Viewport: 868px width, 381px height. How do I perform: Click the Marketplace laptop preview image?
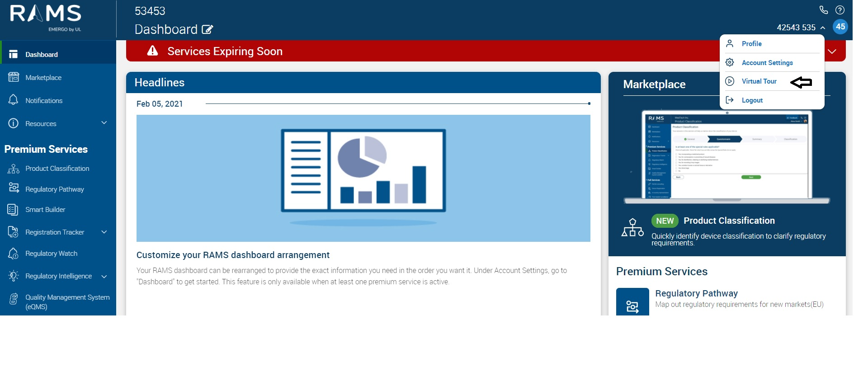point(727,156)
